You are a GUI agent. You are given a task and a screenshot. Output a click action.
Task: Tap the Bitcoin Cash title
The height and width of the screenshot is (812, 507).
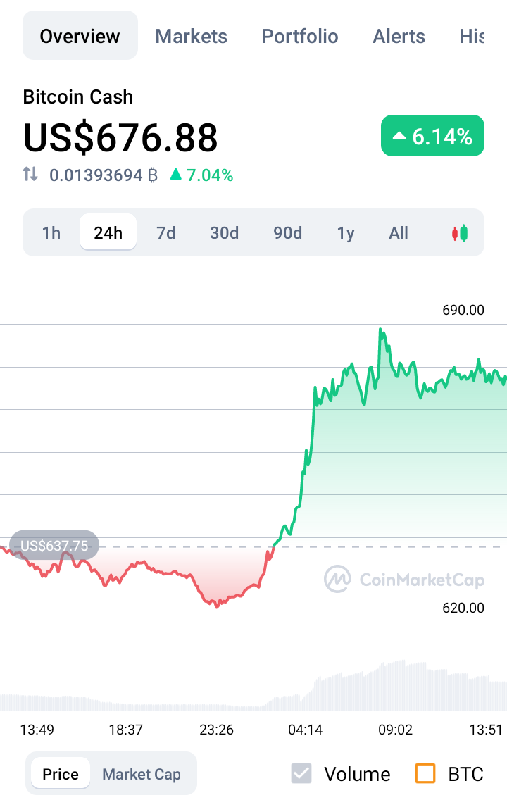coord(77,97)
